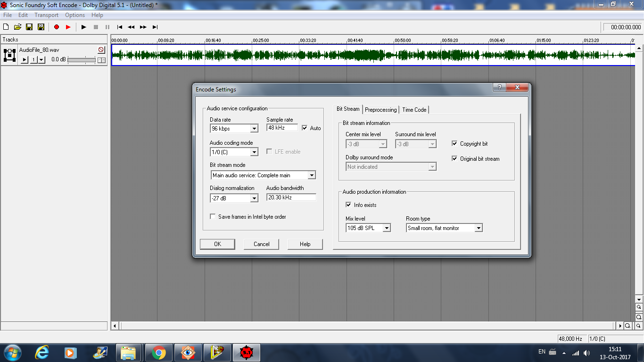Click the vertical scrollbar up arrow

point(639,48)
